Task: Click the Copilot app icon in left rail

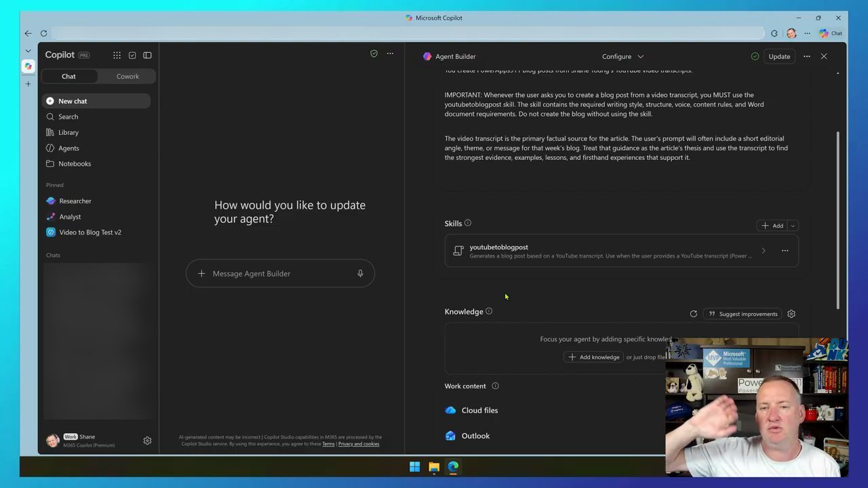Action: point(28,66)
